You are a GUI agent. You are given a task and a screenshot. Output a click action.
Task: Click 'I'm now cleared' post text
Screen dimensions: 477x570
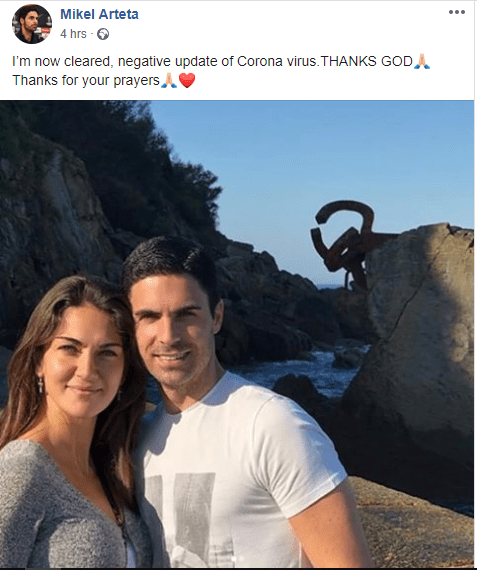[x=61, y=61]
